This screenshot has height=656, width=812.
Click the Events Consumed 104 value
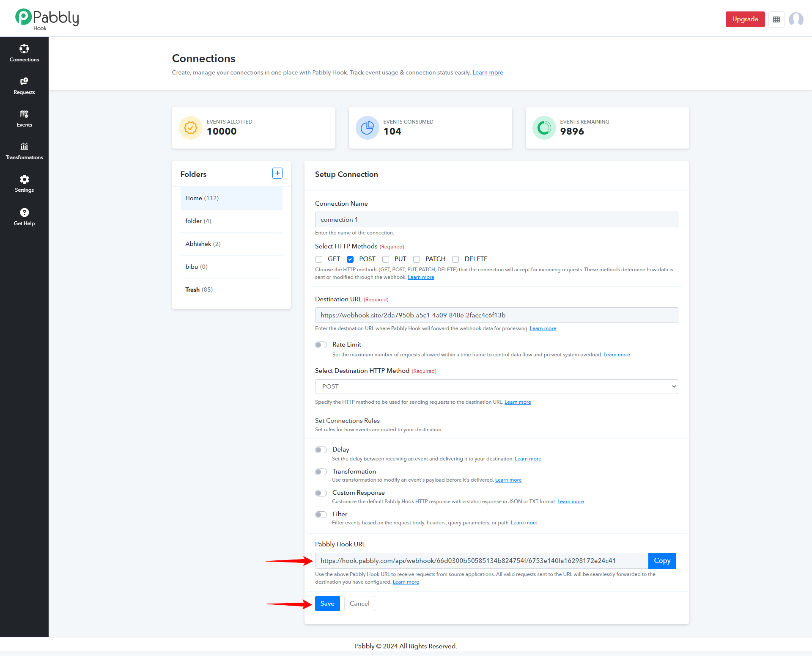coord(392,132)
